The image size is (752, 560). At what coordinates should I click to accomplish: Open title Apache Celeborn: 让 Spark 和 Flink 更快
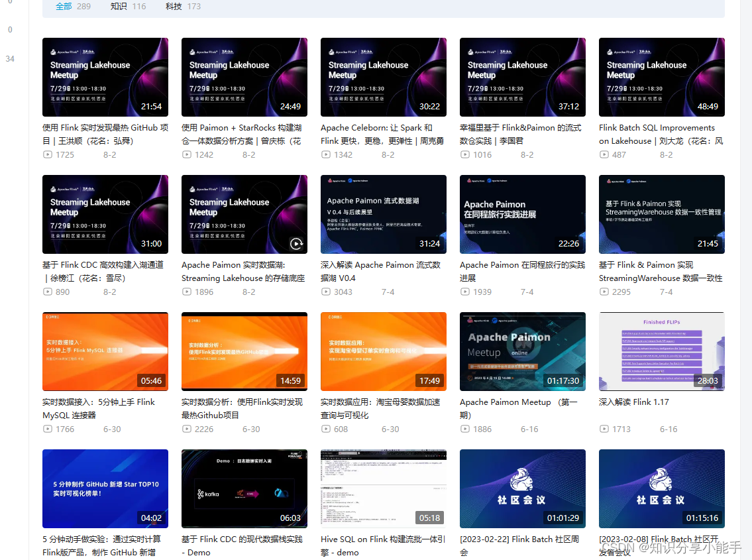tap(382, 135)
